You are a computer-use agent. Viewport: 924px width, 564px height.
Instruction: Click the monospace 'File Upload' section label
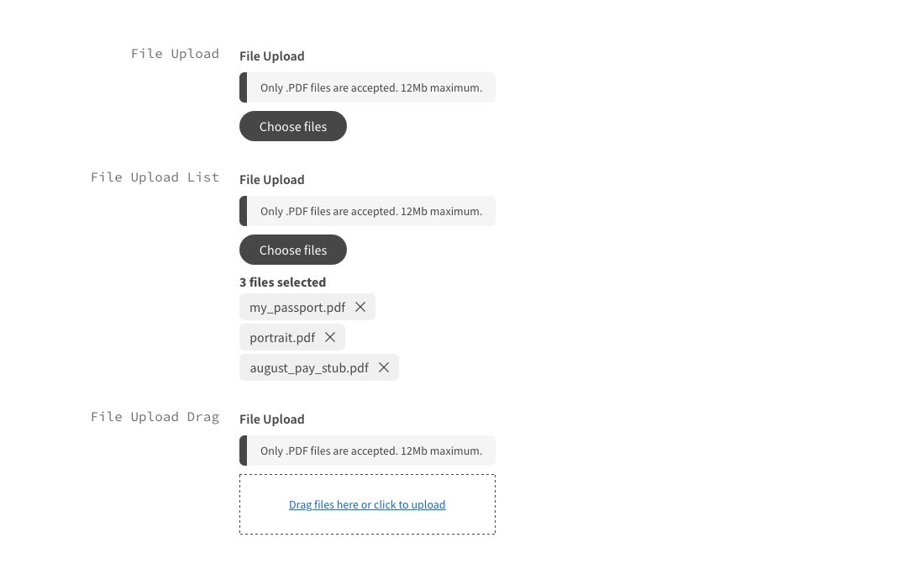click(175, 54)
